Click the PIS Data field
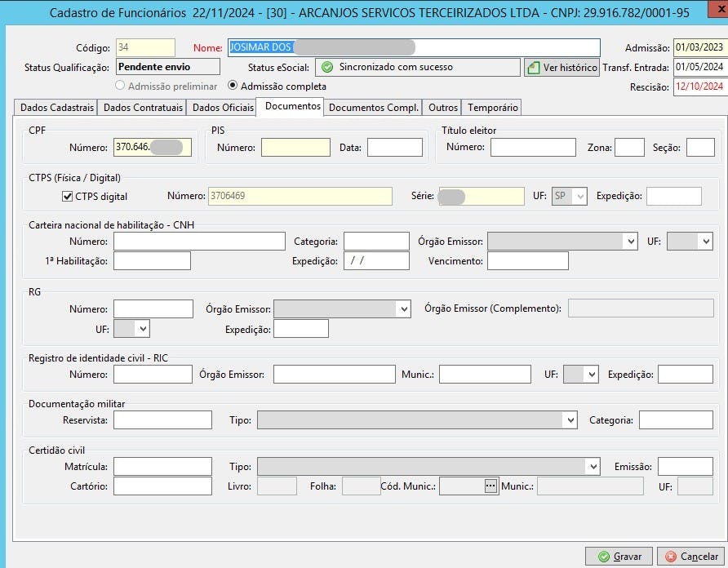 395,147
